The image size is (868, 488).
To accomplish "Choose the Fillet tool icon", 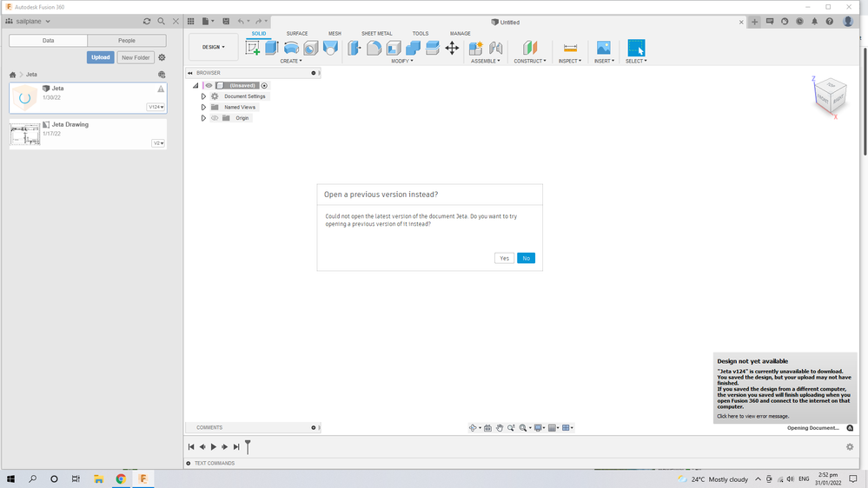I will coord(374,48).
